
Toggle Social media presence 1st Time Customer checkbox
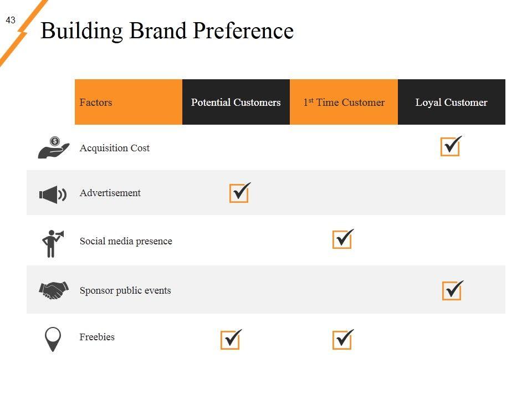[x=342, y=239]
